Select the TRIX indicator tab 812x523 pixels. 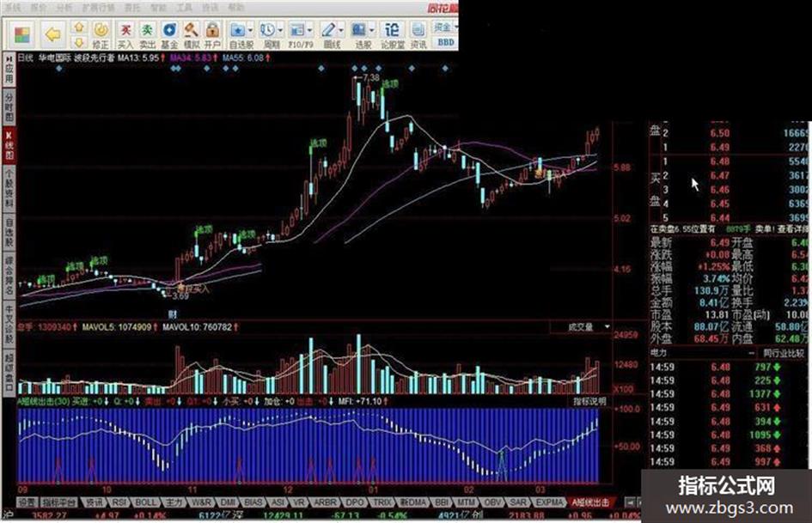[382, 502]
